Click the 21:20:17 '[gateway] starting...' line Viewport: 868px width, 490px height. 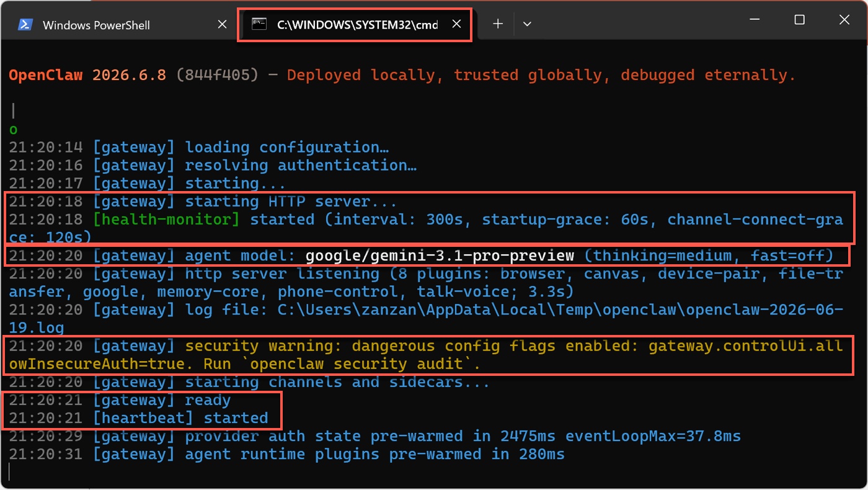tap(147, 184)
